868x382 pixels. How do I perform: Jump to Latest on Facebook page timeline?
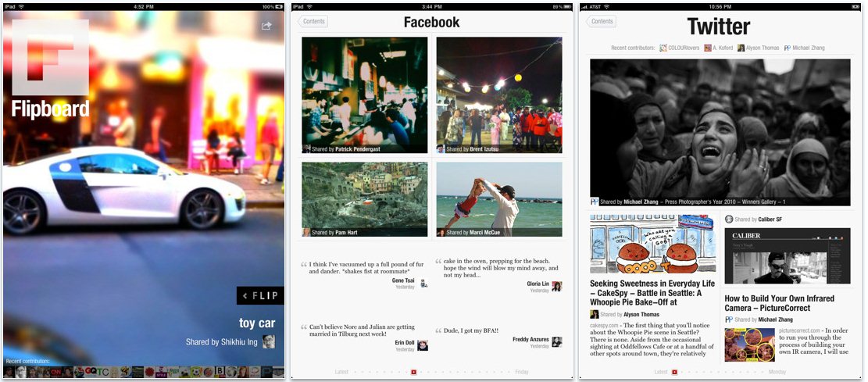pos(341,372)
